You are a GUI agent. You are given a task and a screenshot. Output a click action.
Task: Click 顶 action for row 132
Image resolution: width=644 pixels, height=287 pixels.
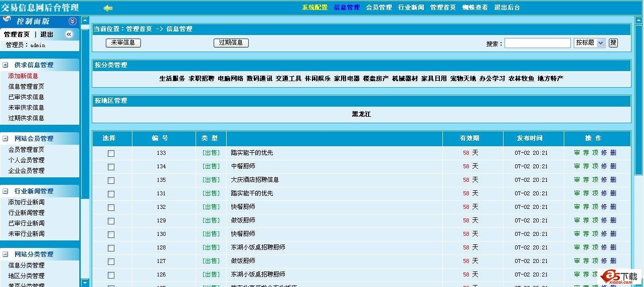click(595, 207)
